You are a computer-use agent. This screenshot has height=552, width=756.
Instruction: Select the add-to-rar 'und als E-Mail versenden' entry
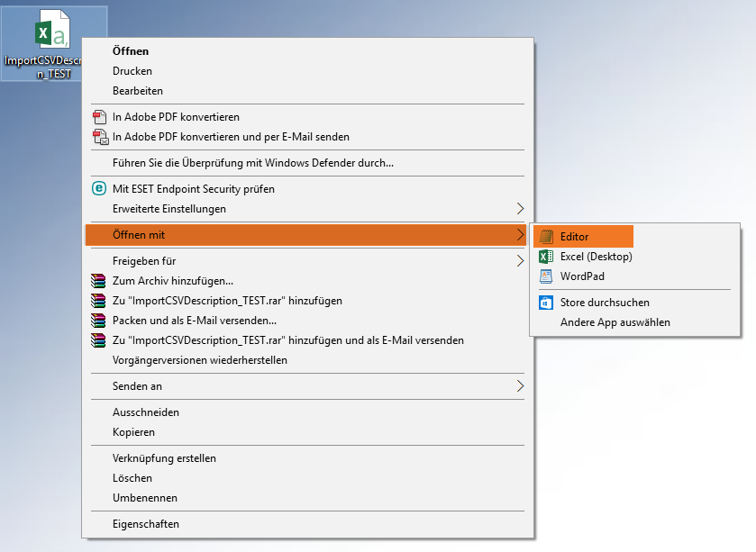308,340
